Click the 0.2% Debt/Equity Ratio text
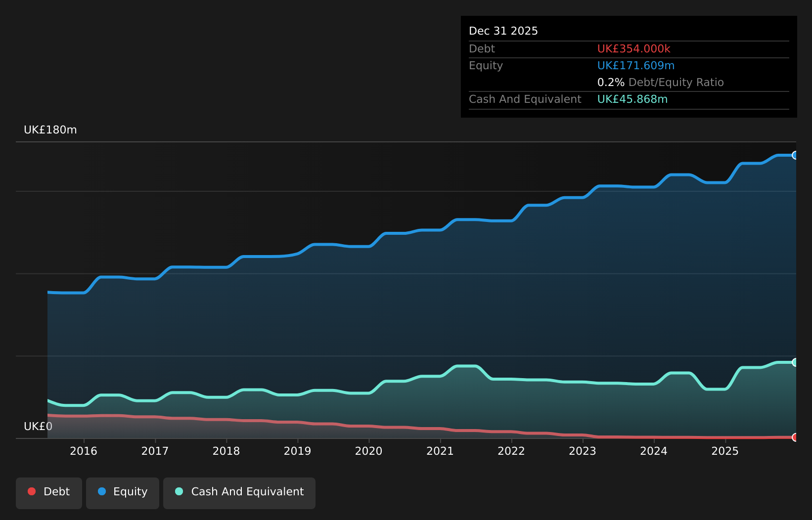 [x=661, y=83]
